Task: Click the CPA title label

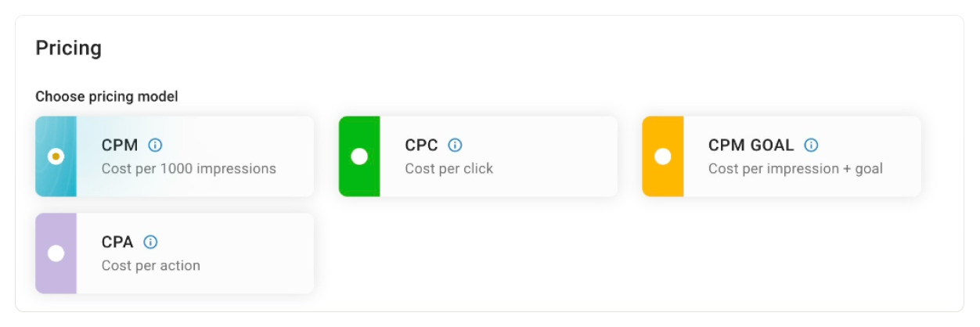Action: pos(118,242)
